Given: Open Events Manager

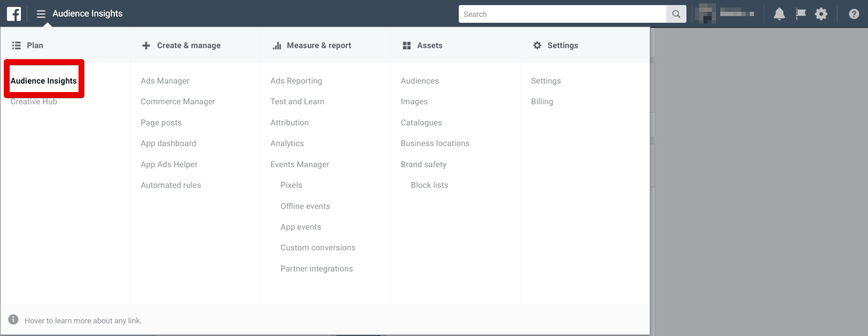Looking at the screenshot, I should click(299, 164).
